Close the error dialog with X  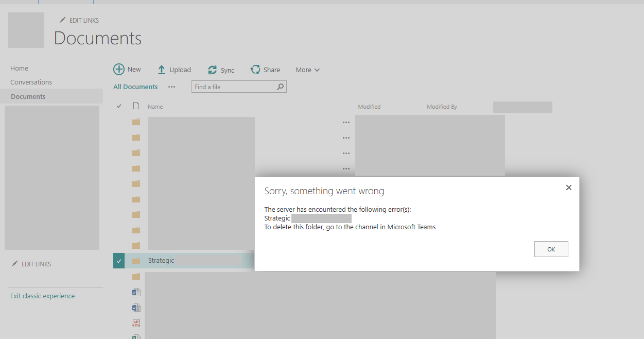[569, 188]
